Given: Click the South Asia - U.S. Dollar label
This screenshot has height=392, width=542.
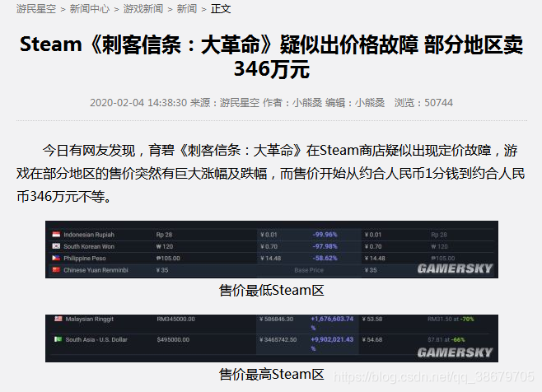Looking at the screenshot, I should 96,340.
